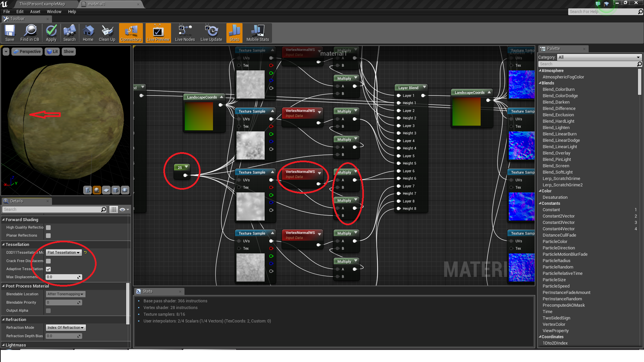Open Palette Category All dropdown
644x362 pixels.
click(599, 57)
